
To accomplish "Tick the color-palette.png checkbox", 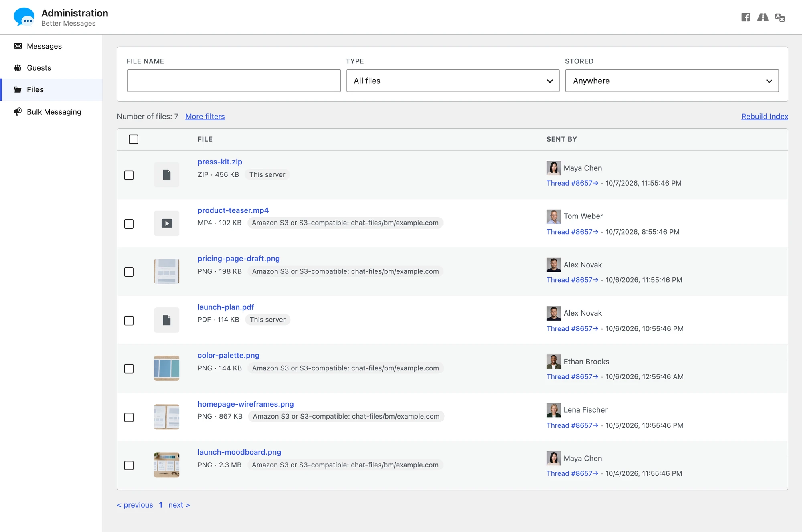I will [x=129, y=369].
